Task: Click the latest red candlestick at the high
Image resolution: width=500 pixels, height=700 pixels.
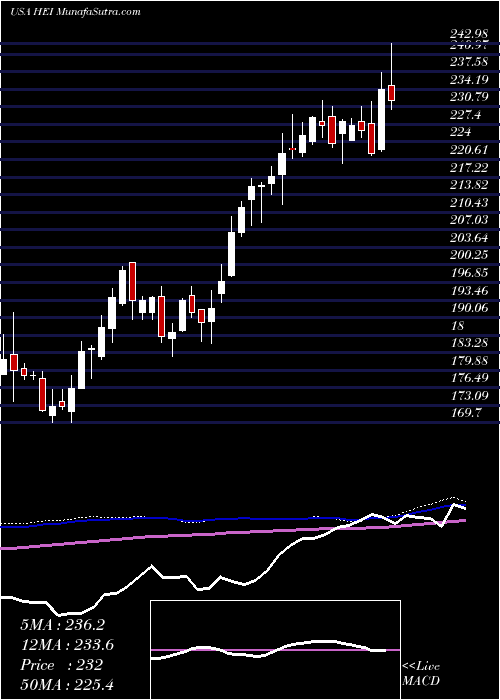Action: [x=392, y=92]
